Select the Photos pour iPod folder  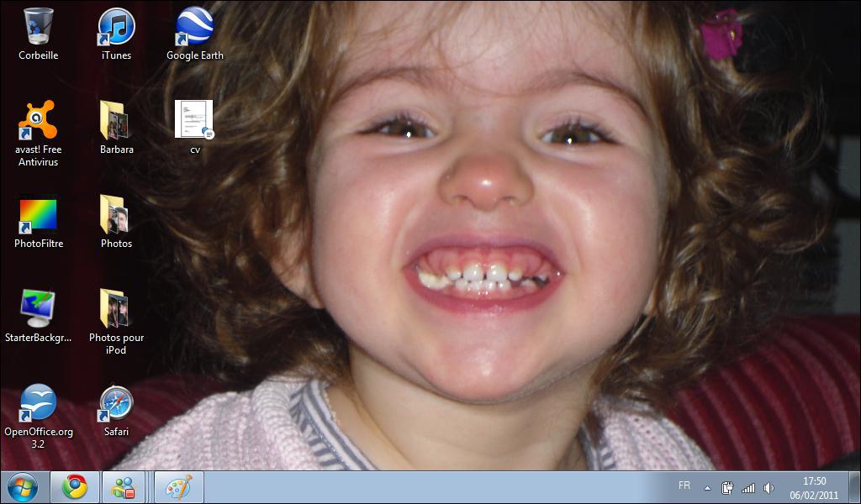[x=116, y=308]
